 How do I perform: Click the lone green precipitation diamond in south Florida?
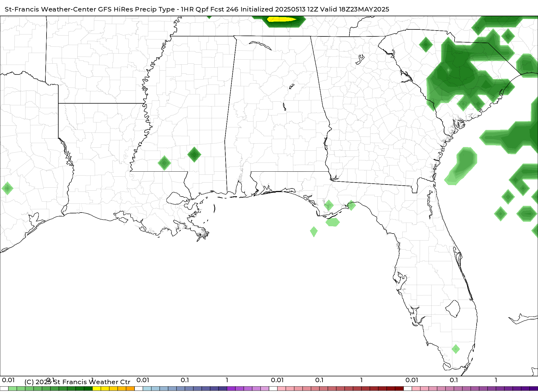[x=456, y=349]
